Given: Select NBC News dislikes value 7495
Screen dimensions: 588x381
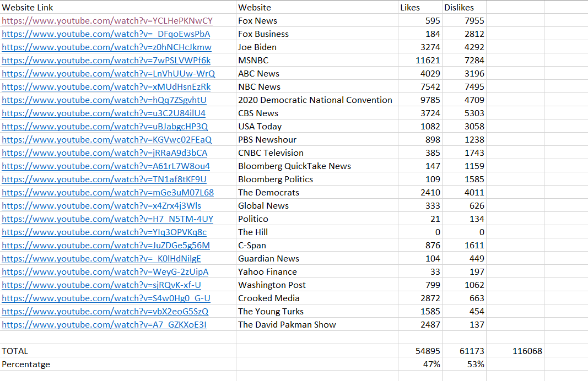Looking at the screenshot, I should (x=464, y=87).
